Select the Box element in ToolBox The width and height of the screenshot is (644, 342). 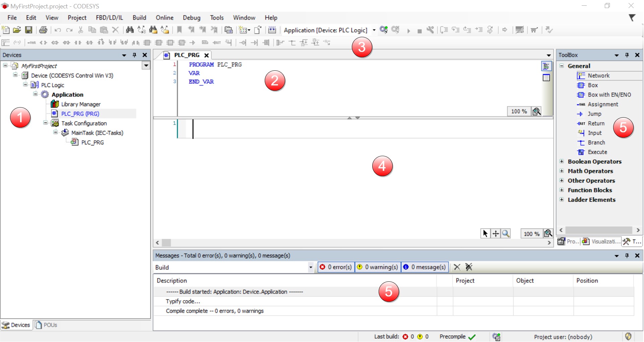click(x=592, y=85)
